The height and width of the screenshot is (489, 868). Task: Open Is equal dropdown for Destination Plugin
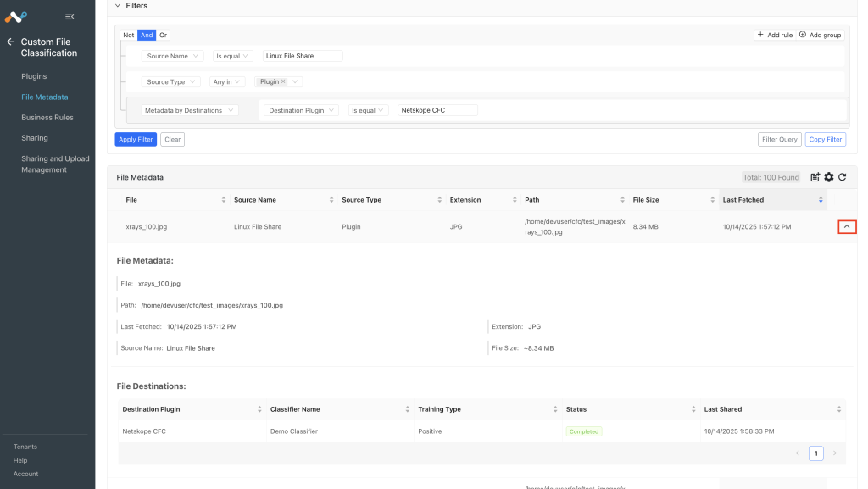368,111
